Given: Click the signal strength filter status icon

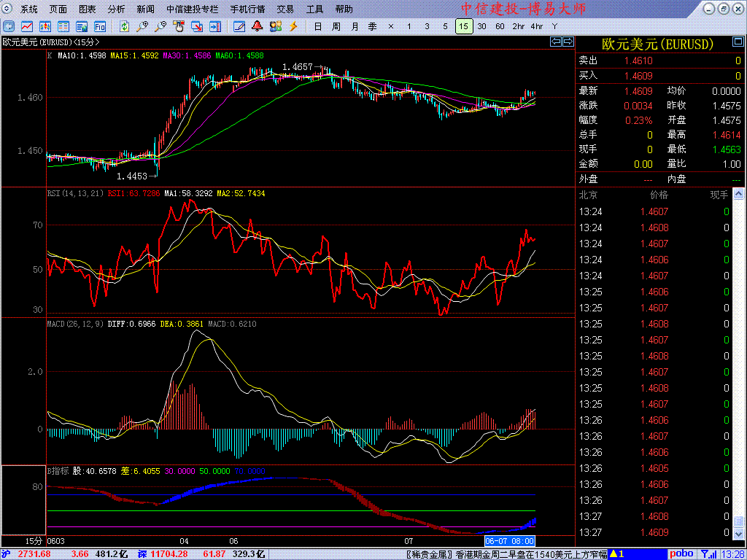Looking at the screenshot, I should pos(710,554).
